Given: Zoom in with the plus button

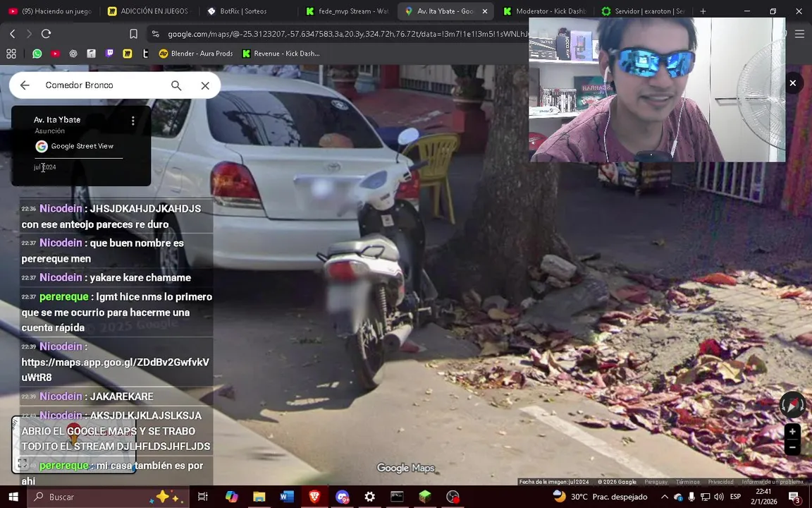Looking at the screenshot, I should pyautogui.click(x=792, y=431).
